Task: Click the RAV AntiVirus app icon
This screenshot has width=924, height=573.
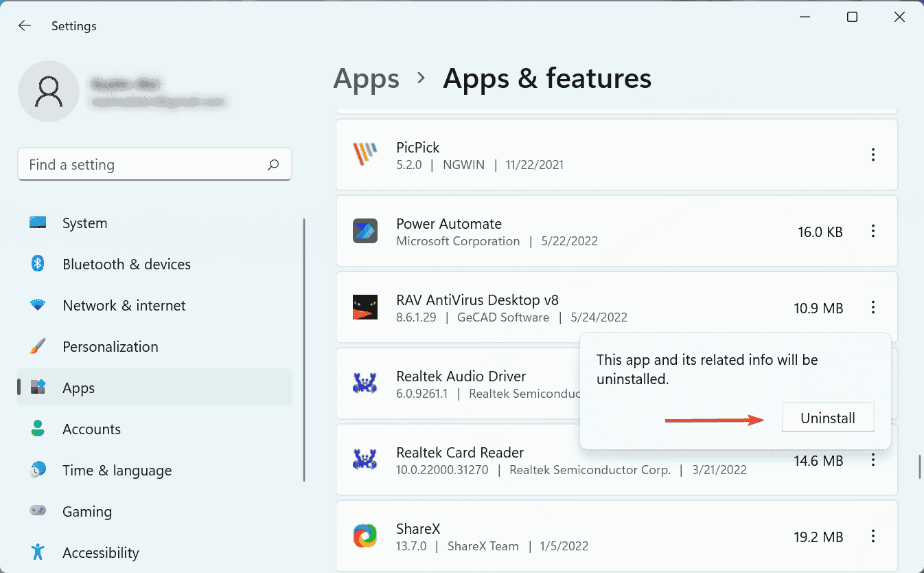Action: 365,308
